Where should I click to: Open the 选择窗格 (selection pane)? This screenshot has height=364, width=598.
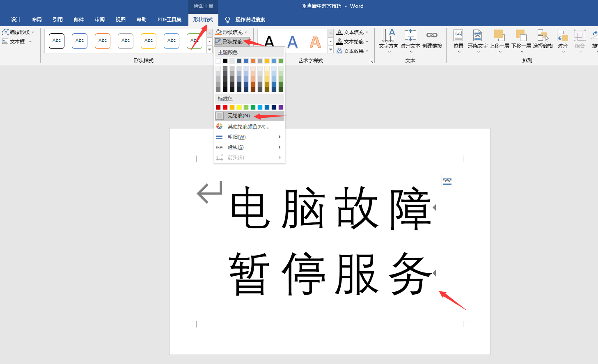(543, 39)
